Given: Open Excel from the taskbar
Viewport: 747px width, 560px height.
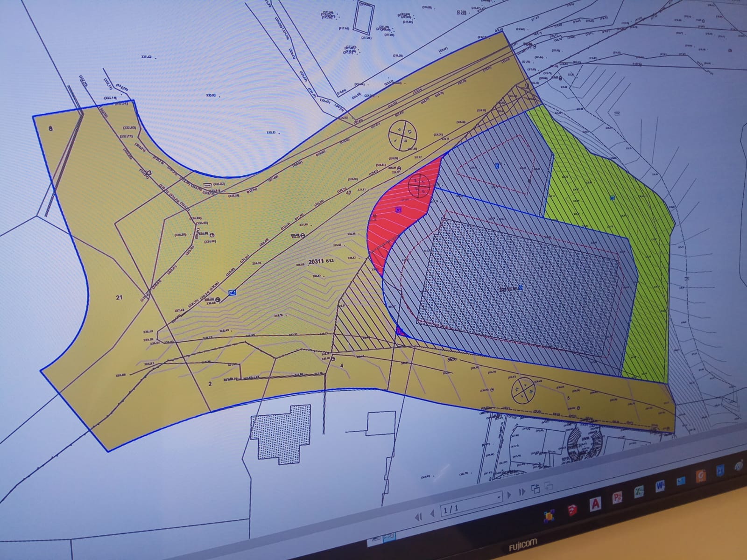Looking at the screenshot, I should [639, 492].
